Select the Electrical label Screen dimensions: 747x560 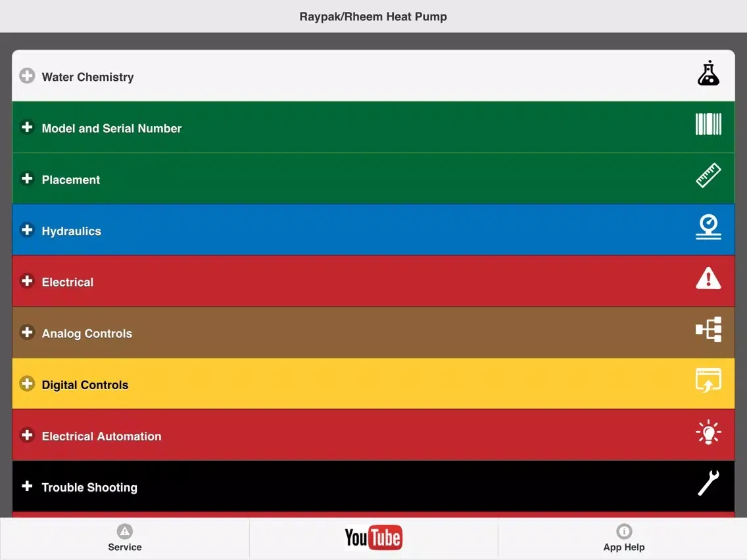pyautogui.click(x=68, y=283)
